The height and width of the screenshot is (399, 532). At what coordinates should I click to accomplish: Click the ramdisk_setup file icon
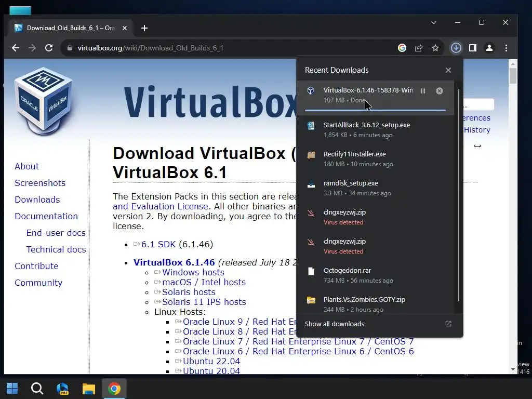coord(311,184)
